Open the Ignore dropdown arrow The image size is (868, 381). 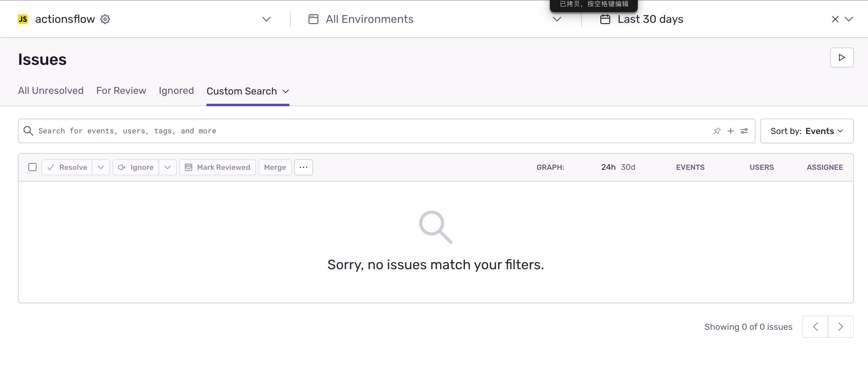click(x=168, y=167)
